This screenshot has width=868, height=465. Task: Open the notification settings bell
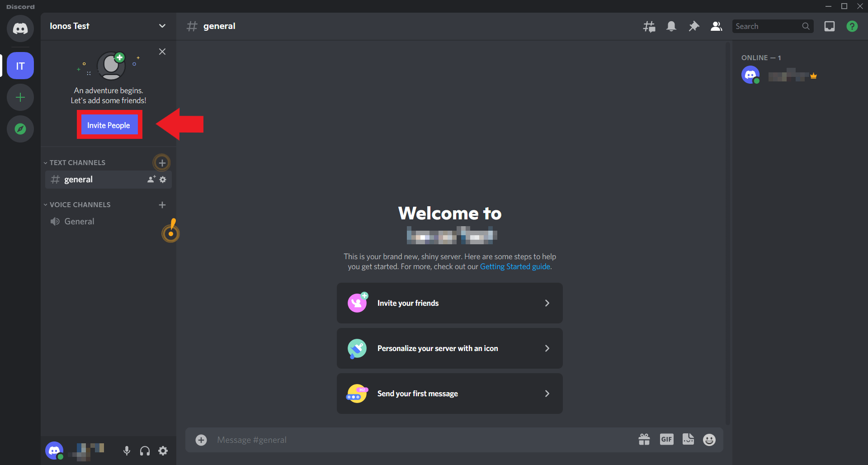pyautogui.click(x=671, y=26)
